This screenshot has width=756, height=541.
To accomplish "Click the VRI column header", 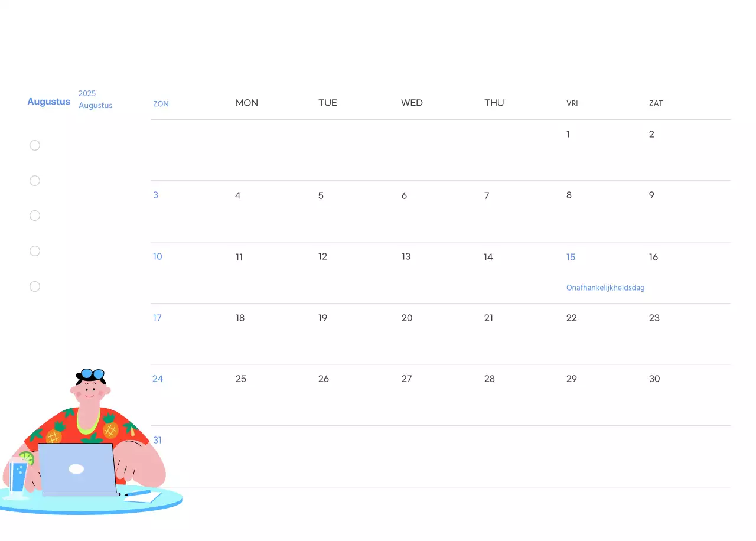I will tap(572, 103).
